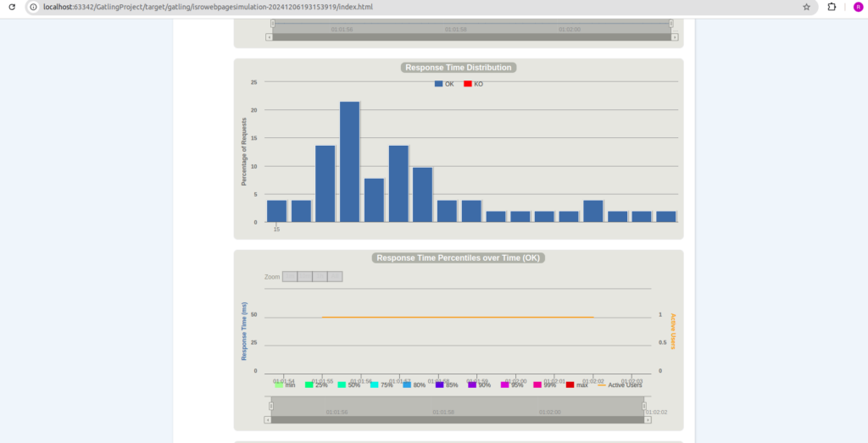Toggle the OK series in distribution legend
The height and width of the screenshot is (443, 868).
point(444,84)
